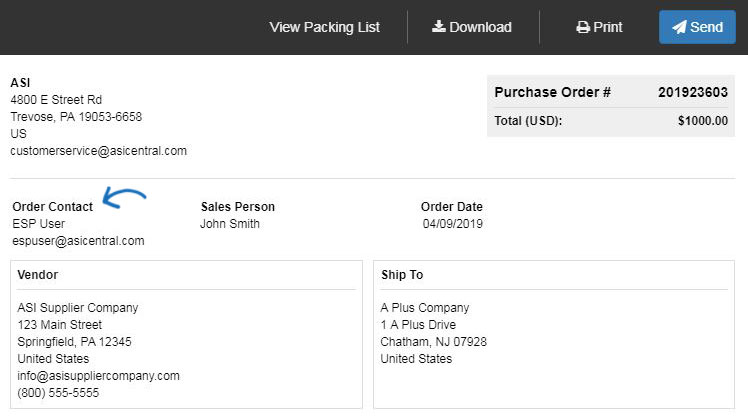748x419 pixels.
Task: Click the blue arrow near Order Contact
Action: 125,198
